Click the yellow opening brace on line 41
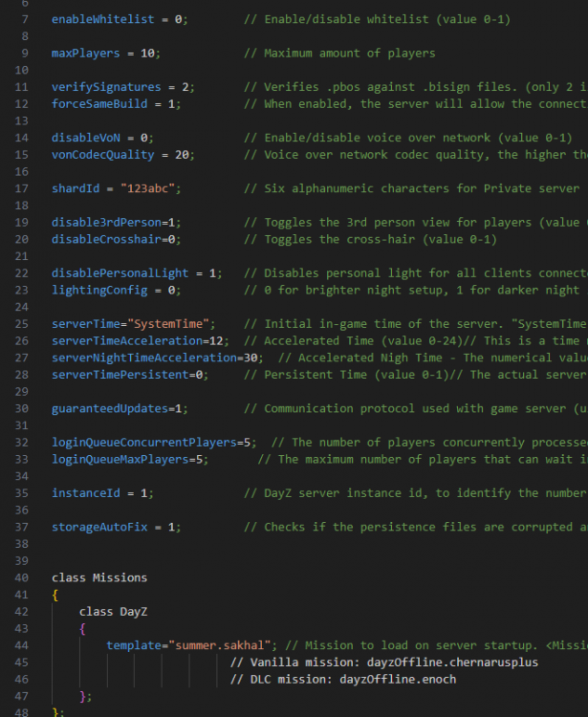The height and width of the screenshot is (717, 588). click(54, 595)
